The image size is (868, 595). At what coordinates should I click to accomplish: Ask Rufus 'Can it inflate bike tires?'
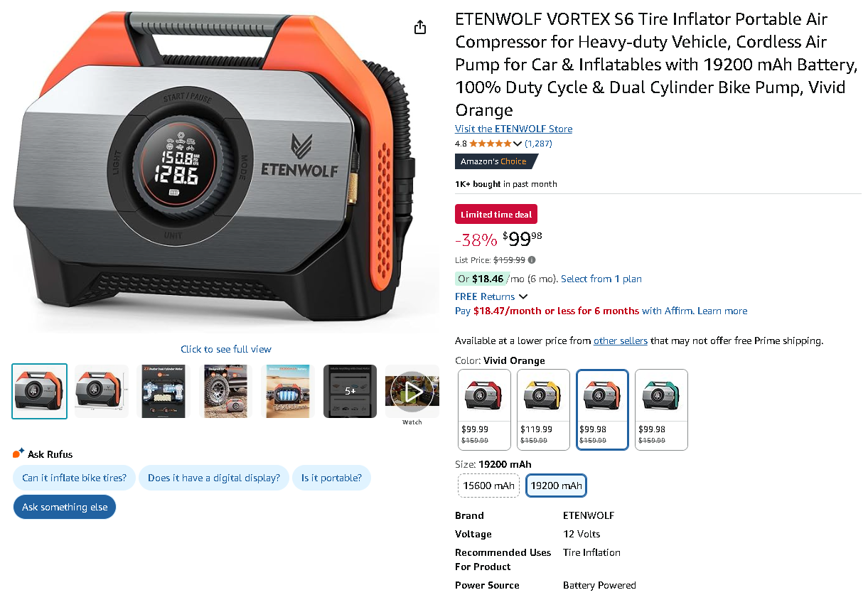click(x=74, y=478)
